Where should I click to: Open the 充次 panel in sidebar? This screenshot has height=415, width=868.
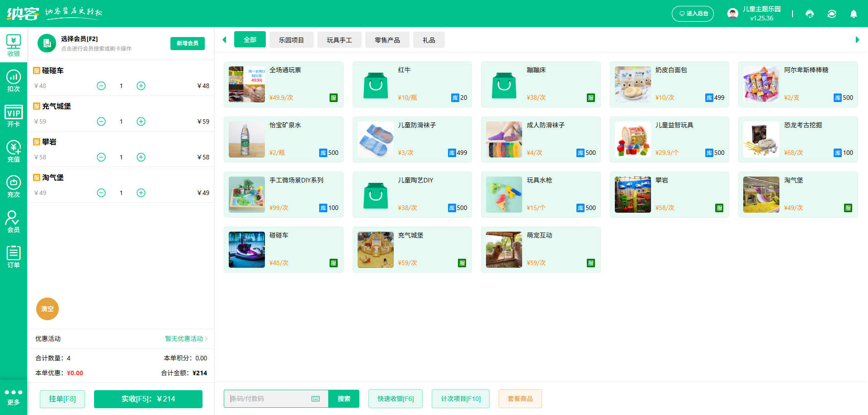click(x=14, y=187)
